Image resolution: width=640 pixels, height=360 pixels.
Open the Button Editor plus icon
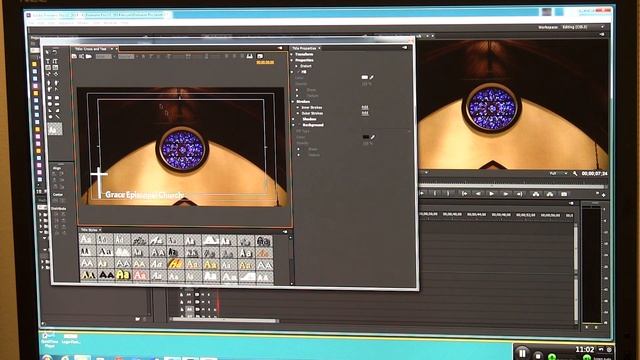coord(603,195)
